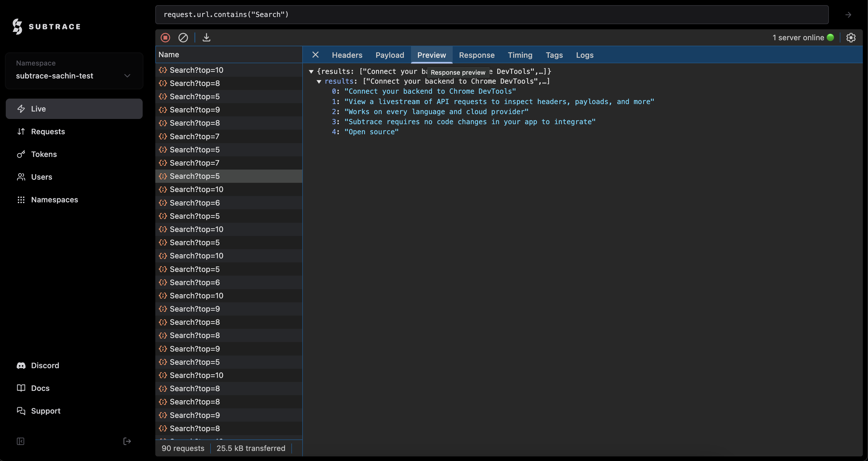Open the Logs tab

point(585,55)
